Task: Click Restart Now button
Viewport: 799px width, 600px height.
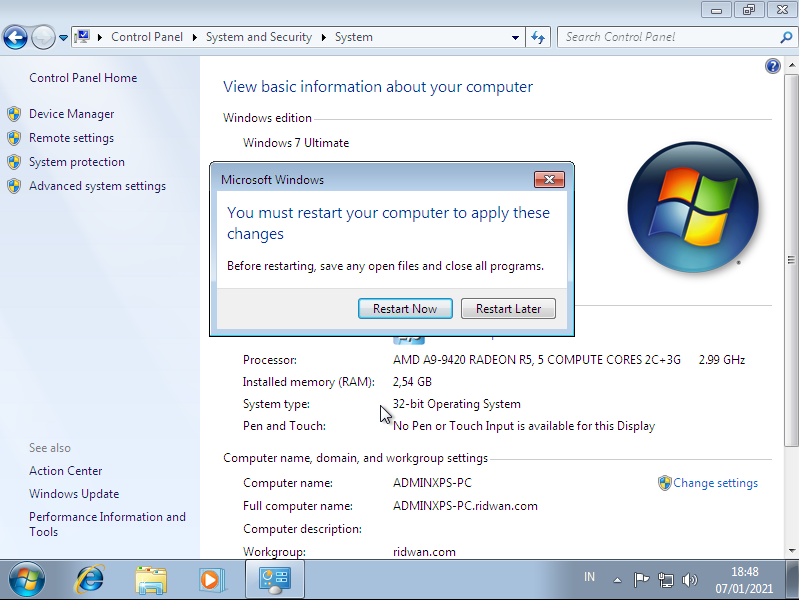Action: (405, 308)
